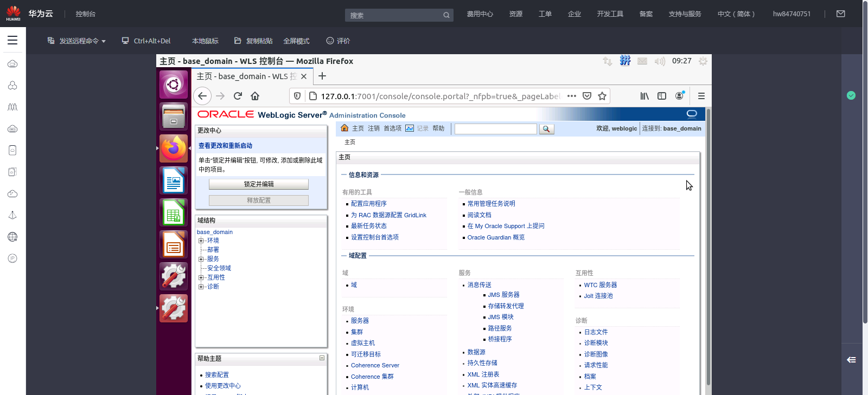The width and height of the screenshot is (868, 395).
Task: Show Firefox sidebars
Action: click(x=662, y=96)
